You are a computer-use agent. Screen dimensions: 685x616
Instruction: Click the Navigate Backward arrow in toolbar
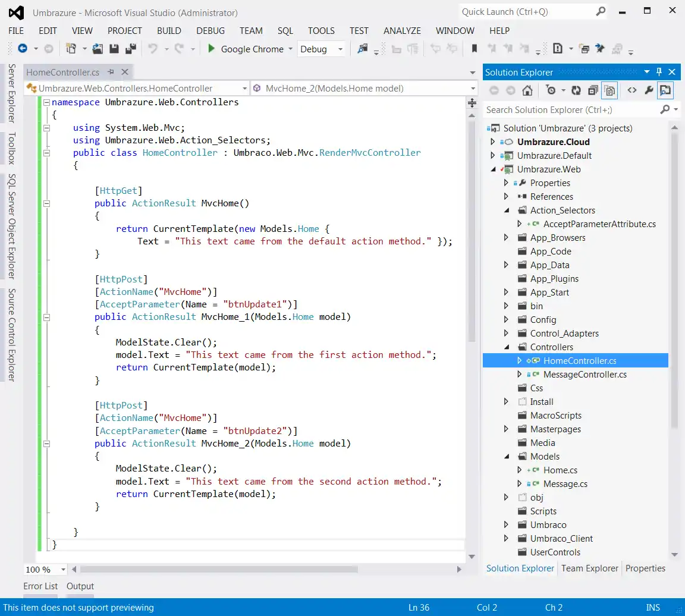(22, 49)
